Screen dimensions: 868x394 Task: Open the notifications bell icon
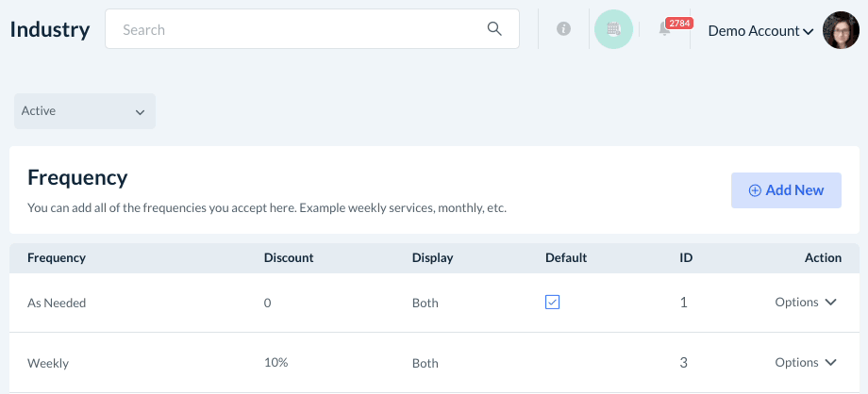coord(664,30)
